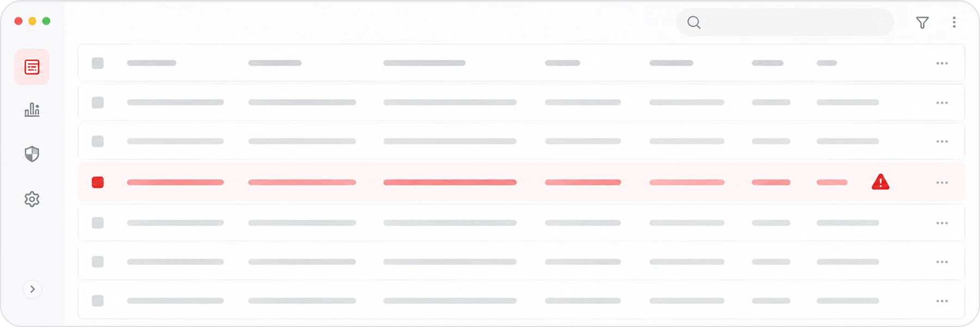Viewport: 980px width, 327px height.
Task: Open the settings gear in the sidebar
Action: click(x=32, y=199)
